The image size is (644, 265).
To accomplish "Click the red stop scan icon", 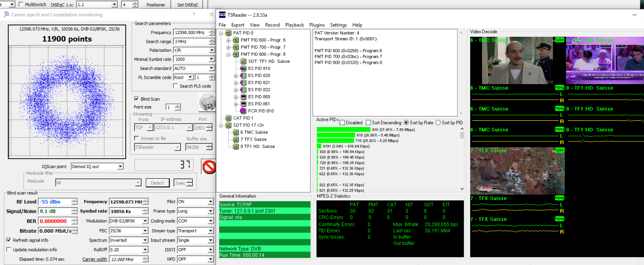I will 208,167.
